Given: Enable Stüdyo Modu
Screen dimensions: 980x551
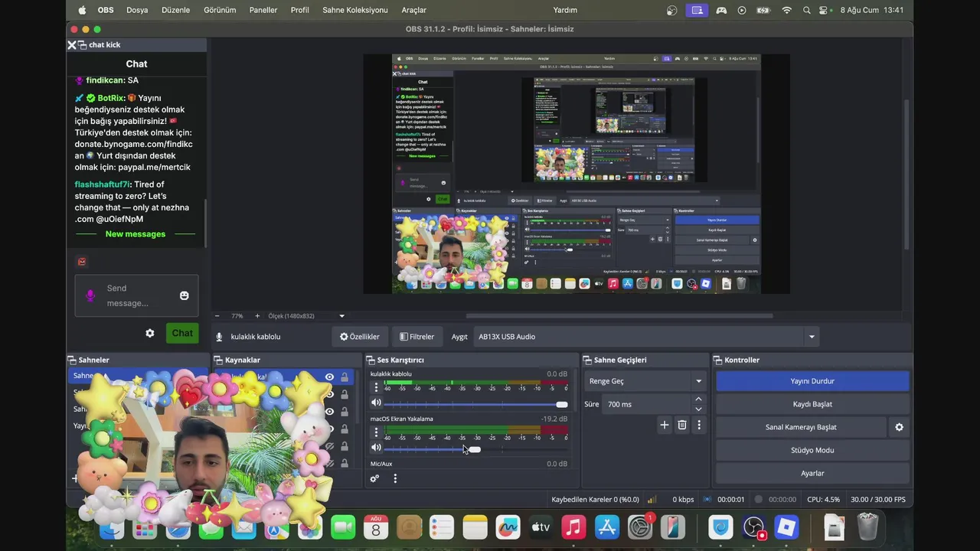Looking at the screenshot, I should tap(812, 450).
